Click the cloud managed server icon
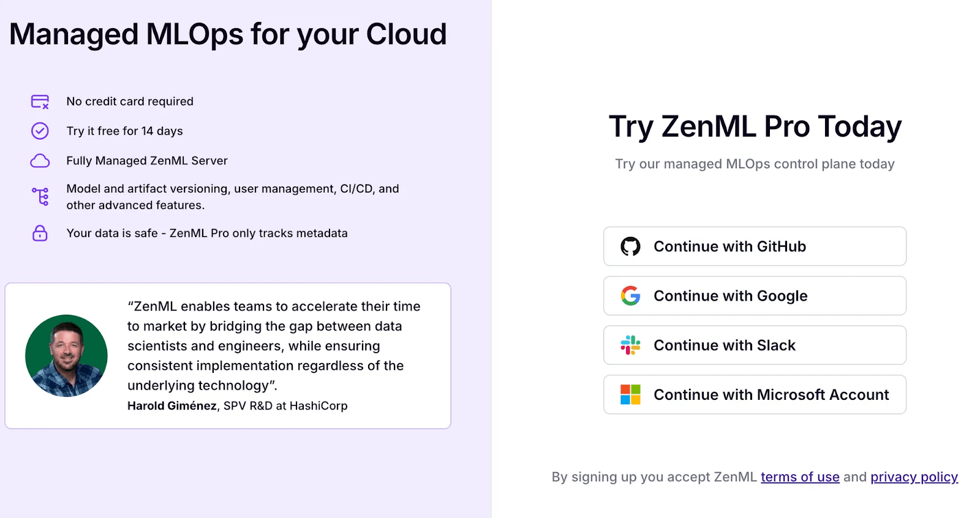 40,161
